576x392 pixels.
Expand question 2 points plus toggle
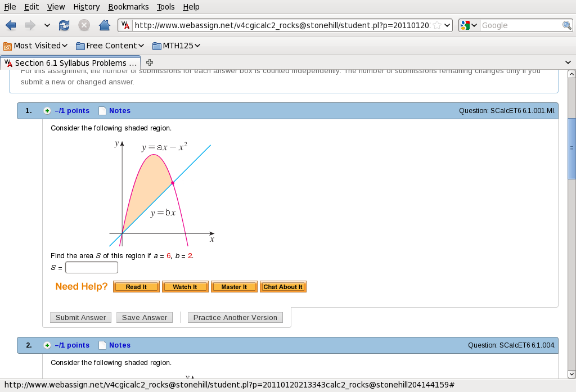[47, 345]
